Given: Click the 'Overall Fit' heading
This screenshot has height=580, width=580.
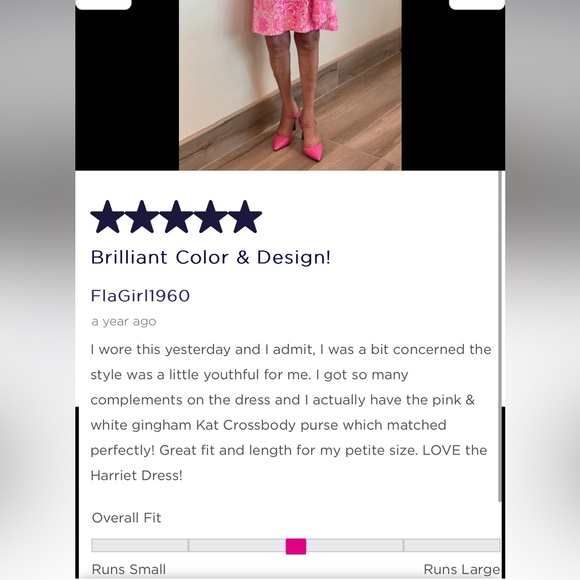Looking at the screenshot, I should (x=127, y=518).
